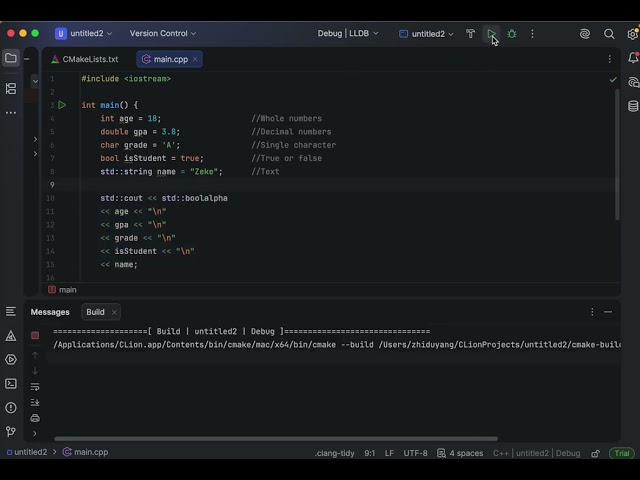Open Problems tool window icon
This screenshot has width=640, height=480.
coord(11,408)
